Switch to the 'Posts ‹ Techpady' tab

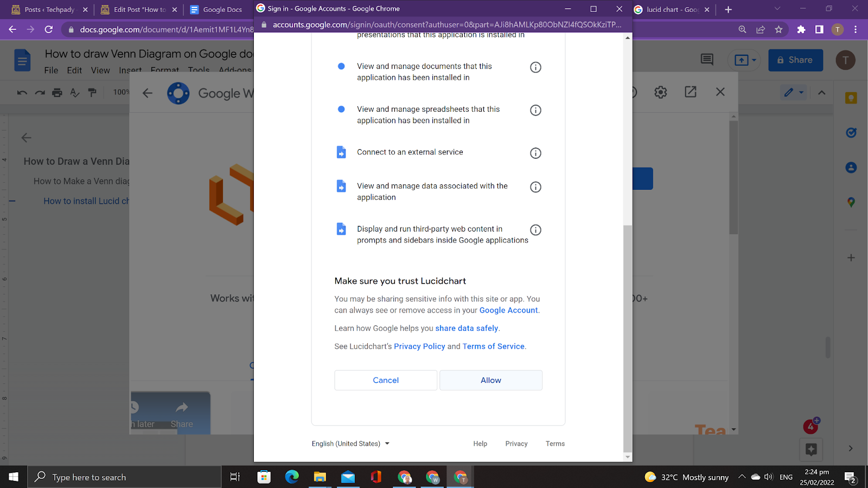click(x=49, y=10)
